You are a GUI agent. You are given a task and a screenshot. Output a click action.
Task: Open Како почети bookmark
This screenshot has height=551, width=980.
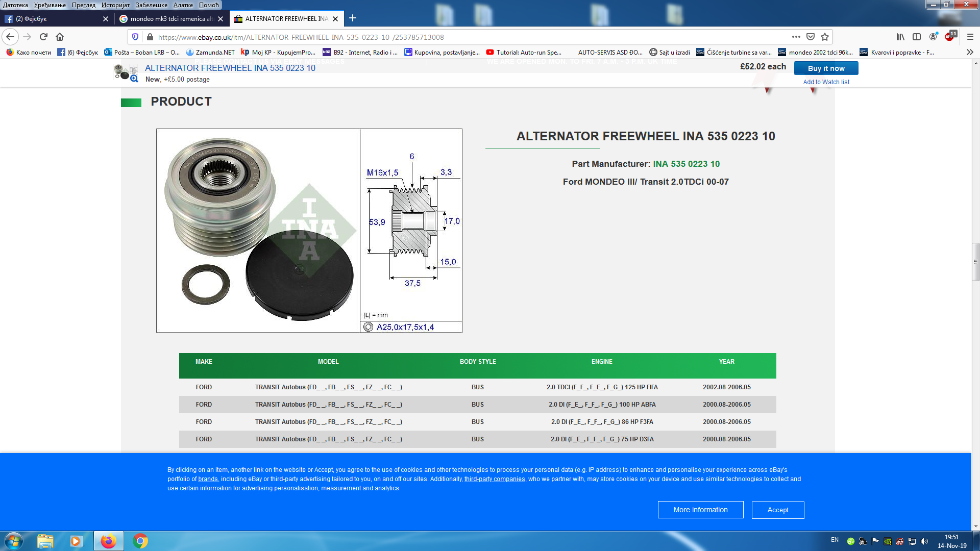click(x=29, y=52)
